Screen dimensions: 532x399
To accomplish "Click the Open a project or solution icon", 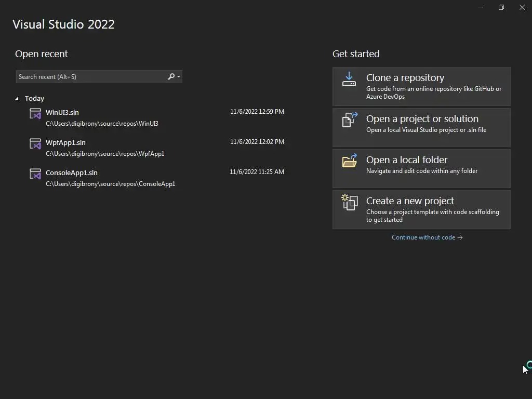I will click(x=350, y=120).
